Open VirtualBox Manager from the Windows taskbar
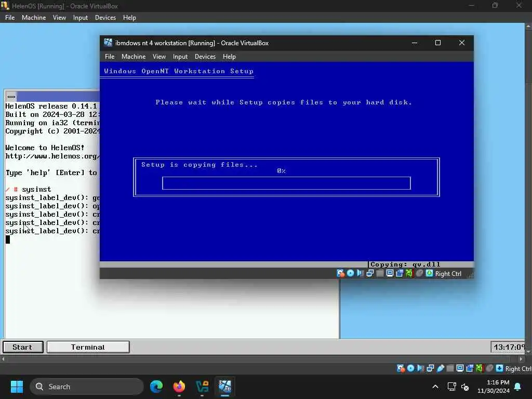The width and height of the screenshot is (532, 399). click(202, 387)
